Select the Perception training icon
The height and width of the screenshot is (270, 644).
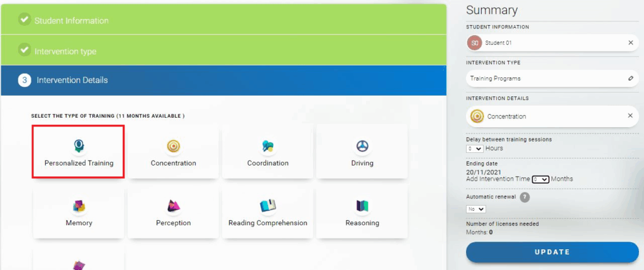click(x=174, y=206)
